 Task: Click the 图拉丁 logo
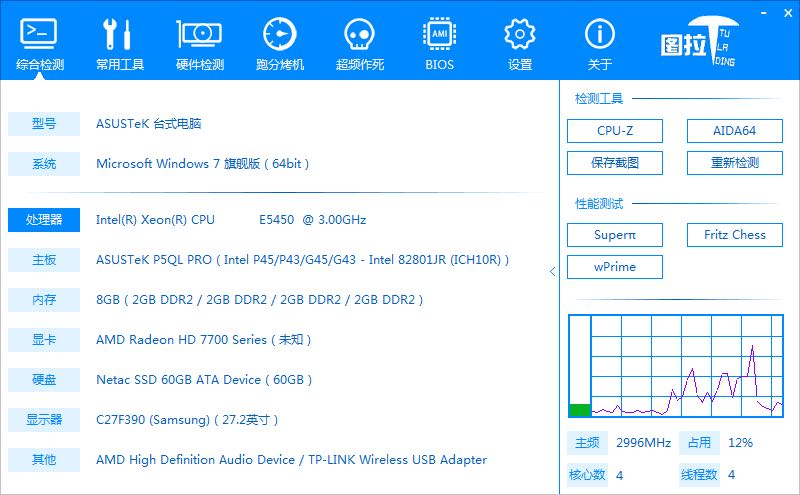[x=699, y=41]
